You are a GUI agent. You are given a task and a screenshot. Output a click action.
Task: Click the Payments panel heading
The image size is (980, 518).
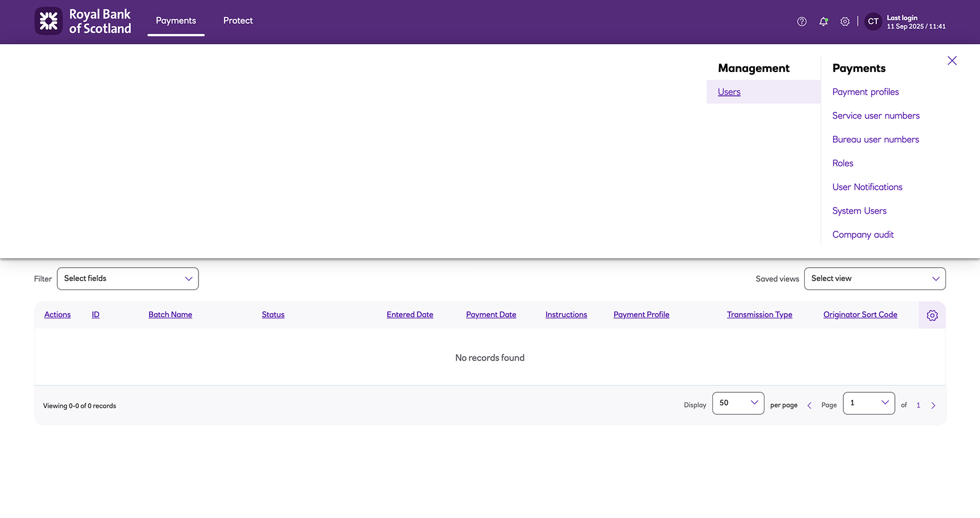point(859,68)
